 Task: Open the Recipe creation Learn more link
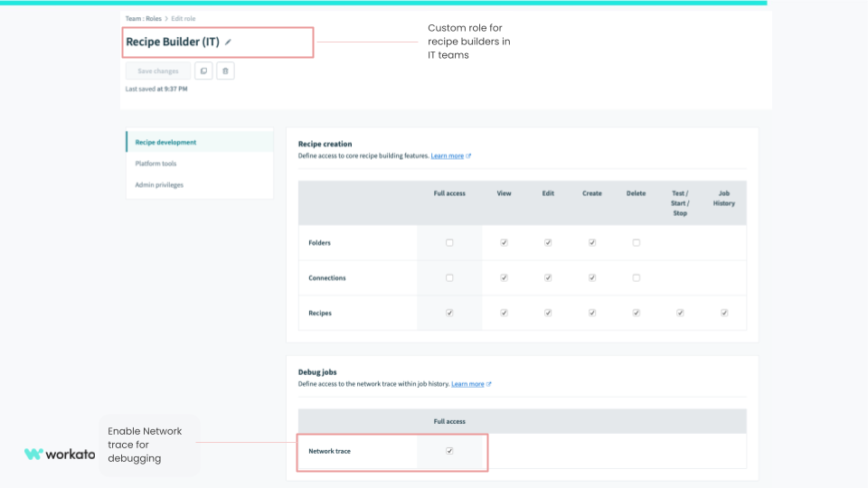point(448,156)
